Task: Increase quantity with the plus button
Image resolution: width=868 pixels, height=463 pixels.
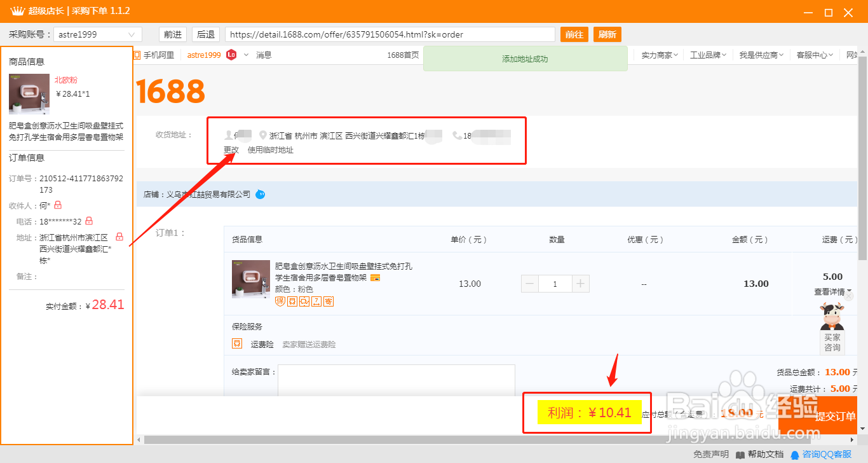Action: 581,284
